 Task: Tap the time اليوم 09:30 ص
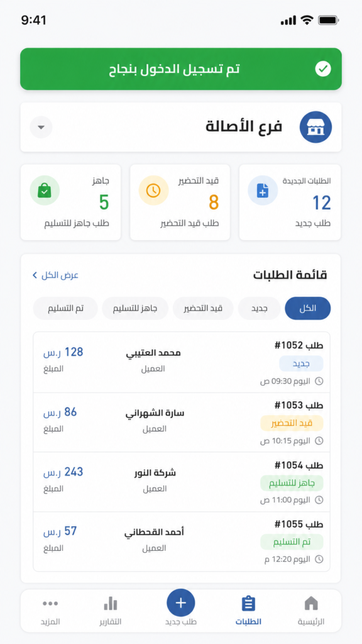[285, 381]
